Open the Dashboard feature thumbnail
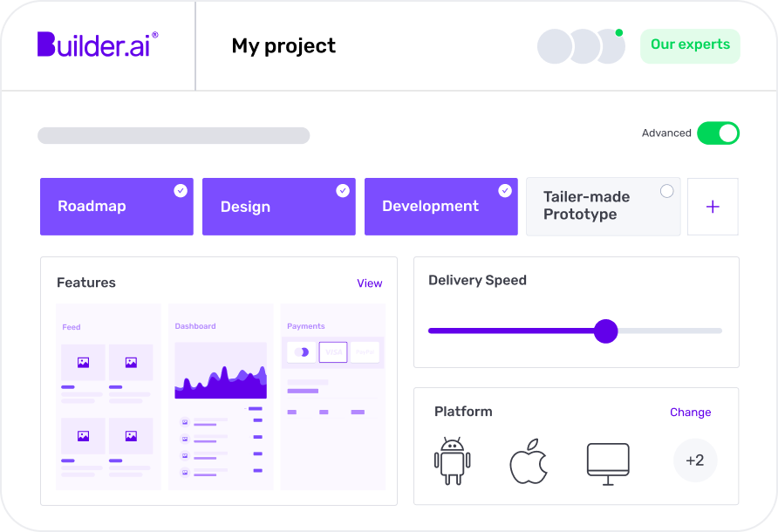The width and height of the screenshot is (778, 532). pyautogui.click(x=221, y=397)
